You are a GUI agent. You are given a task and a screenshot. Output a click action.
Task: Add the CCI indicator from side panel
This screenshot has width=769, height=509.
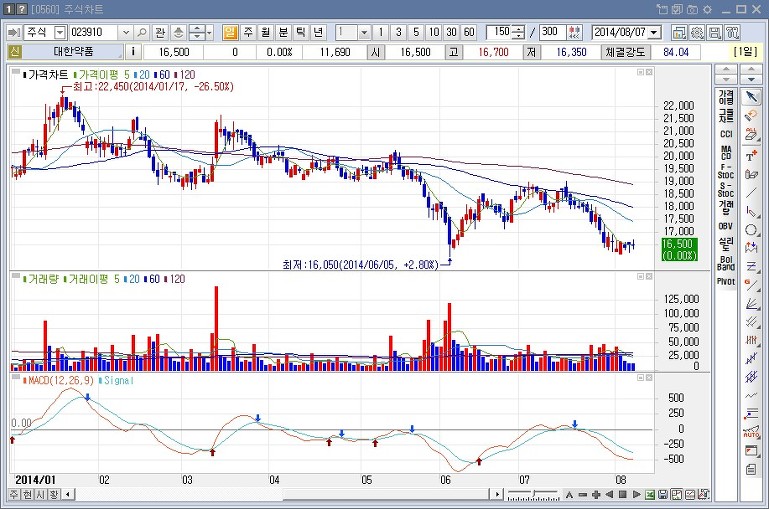(x=726, y=134)
